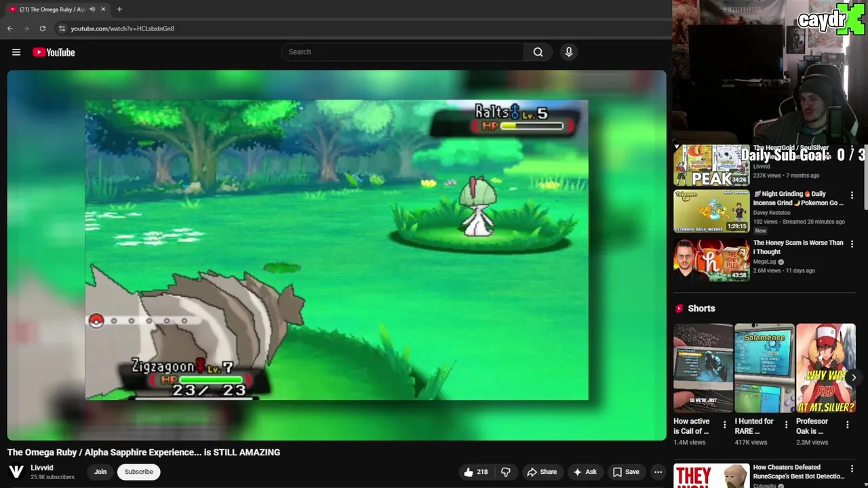Go to YouTube home via logo

coord(54,52)
